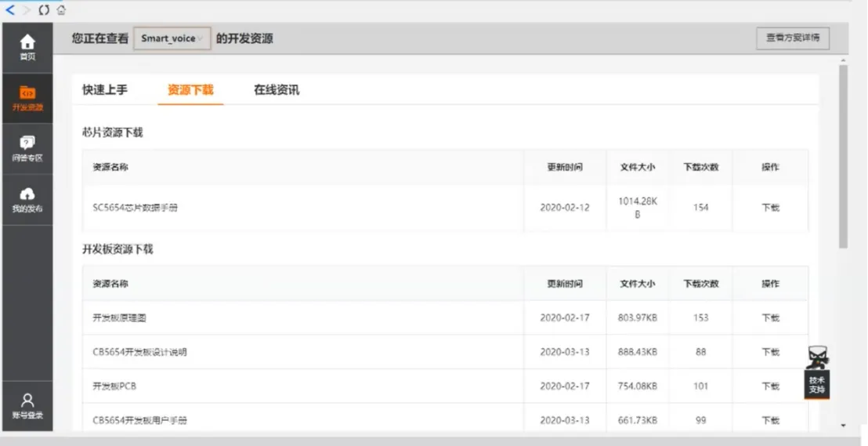Click the 开发板资源下载 section heading
This screenshot has height=446, width=868.
pos(118,249)
